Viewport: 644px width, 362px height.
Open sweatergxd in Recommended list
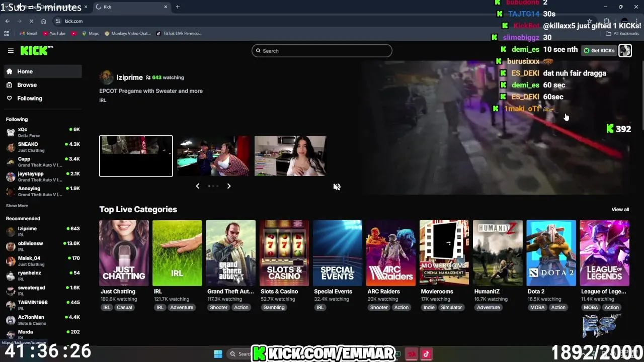(42, 291)
